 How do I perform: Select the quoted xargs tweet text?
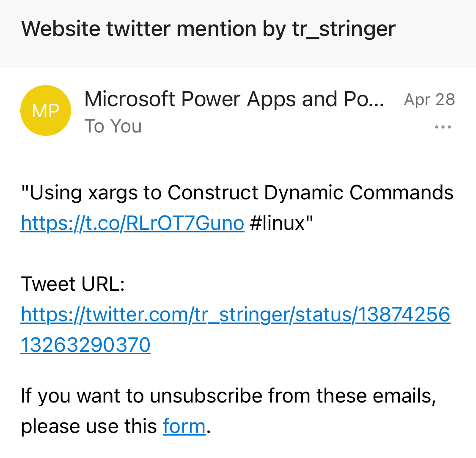[x=237, y=192]
